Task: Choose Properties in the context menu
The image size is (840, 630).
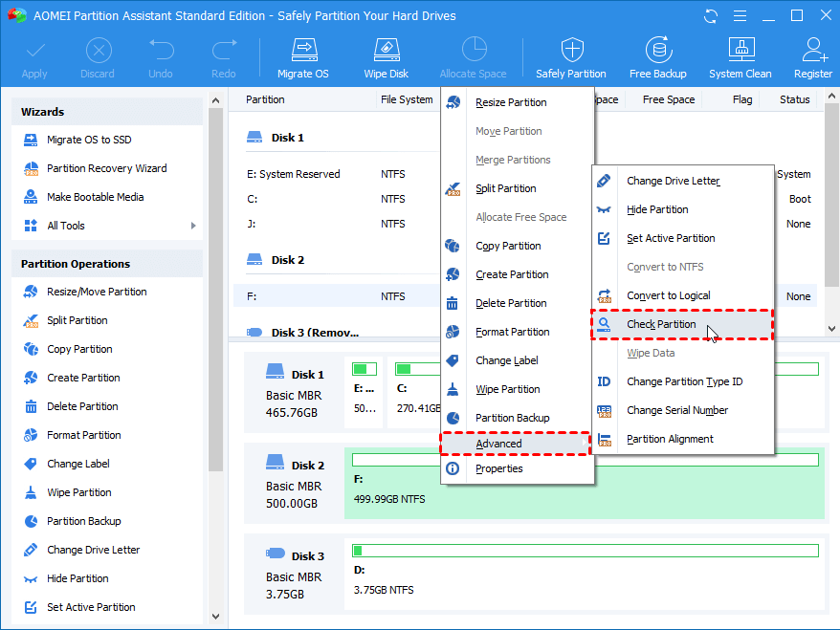Action: [x=498, y=468]
